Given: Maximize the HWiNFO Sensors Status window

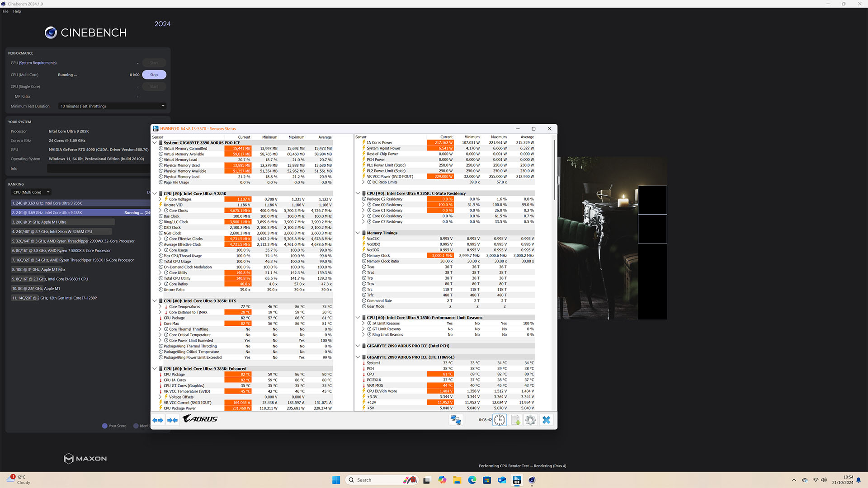Looking at the screenshot, I should (533, 129).
